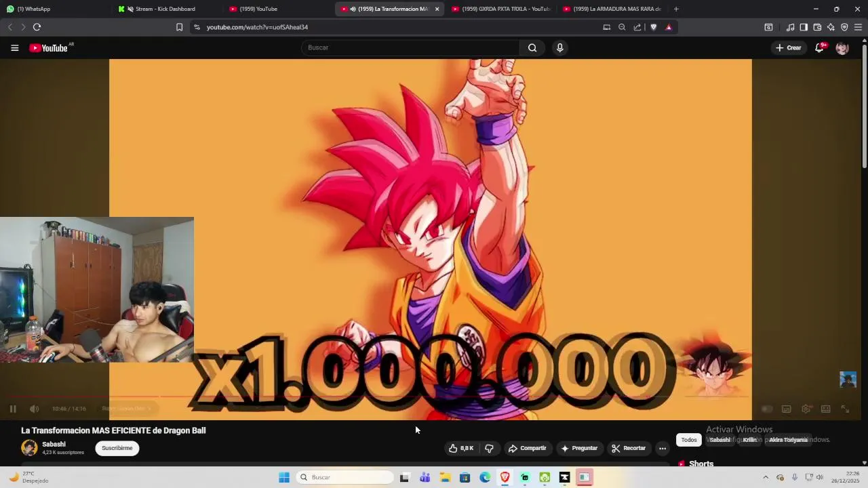Open Brave Wallet icon
Image resolution: width=868 pixels, height=488 pixels.
point(817,27)
